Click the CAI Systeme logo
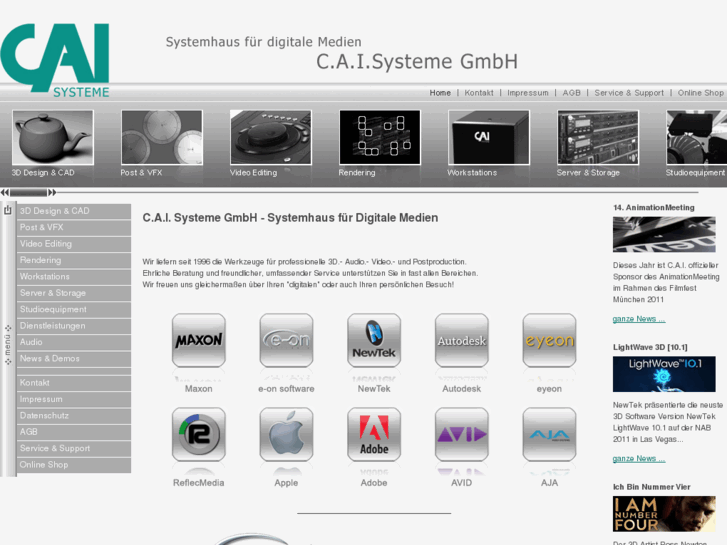This screenshot has width=727, height=545. pyautogui.click(x=55, y=60)
